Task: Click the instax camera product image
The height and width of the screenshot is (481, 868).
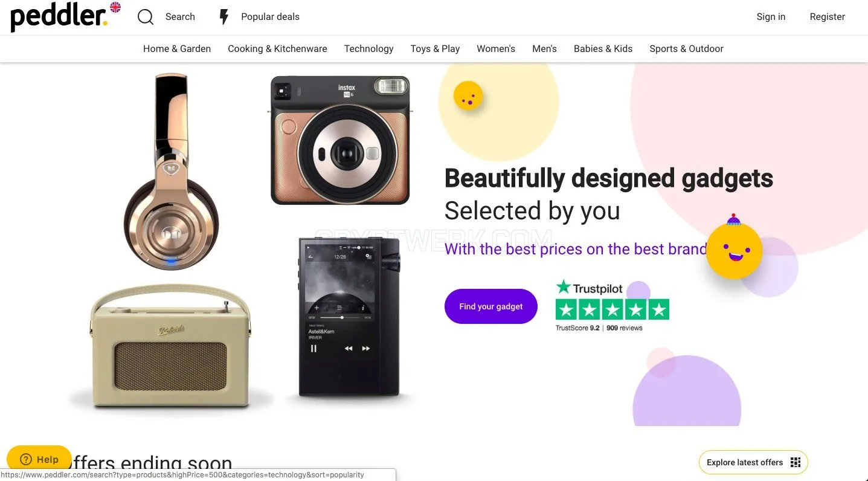Action: point(340,140)
